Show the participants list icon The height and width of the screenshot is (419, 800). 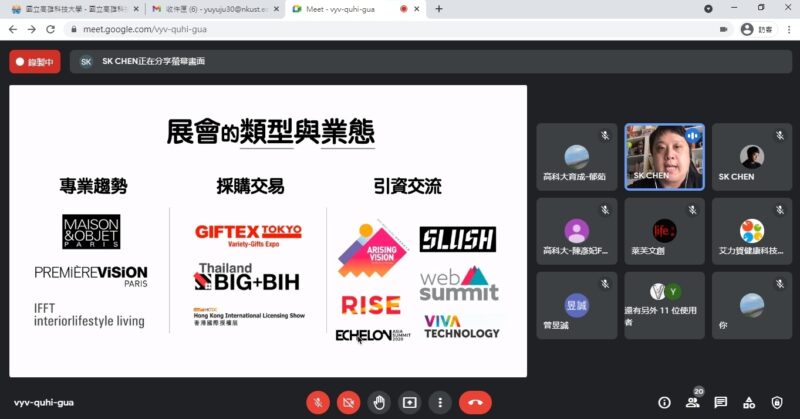693,403
